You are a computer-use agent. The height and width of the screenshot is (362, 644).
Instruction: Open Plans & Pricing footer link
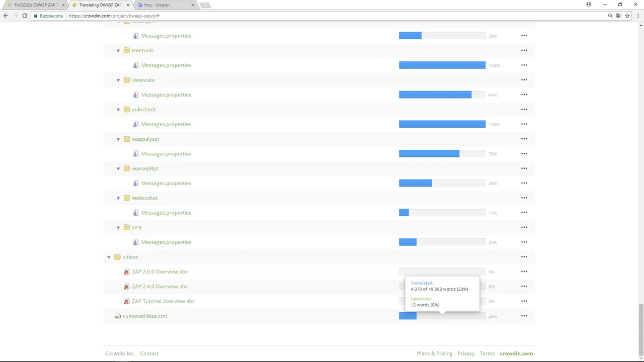pos(435,353)
